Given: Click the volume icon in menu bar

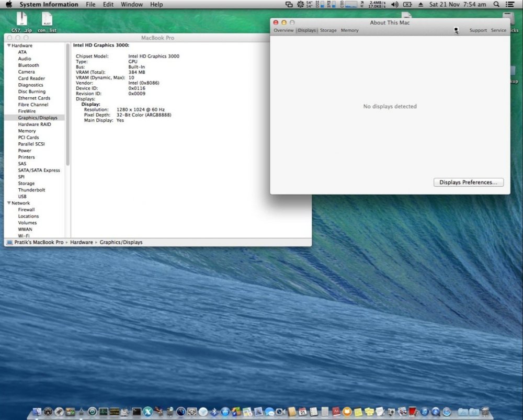Looking at the screenshot, I should (x=394, y=4).
